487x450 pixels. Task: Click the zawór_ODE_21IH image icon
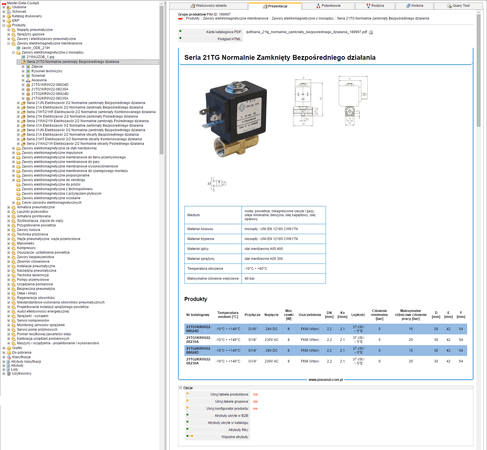(19, 48)
